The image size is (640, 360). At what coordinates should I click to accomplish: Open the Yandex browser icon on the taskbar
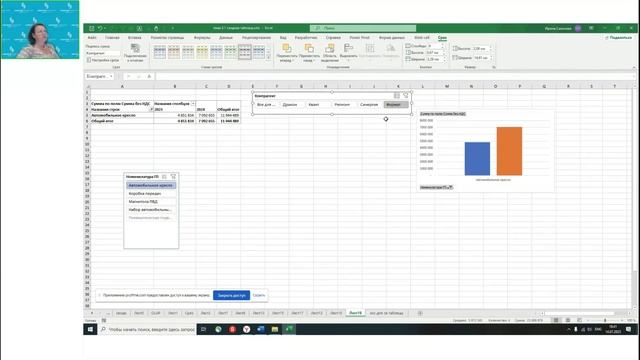point(247,329)
